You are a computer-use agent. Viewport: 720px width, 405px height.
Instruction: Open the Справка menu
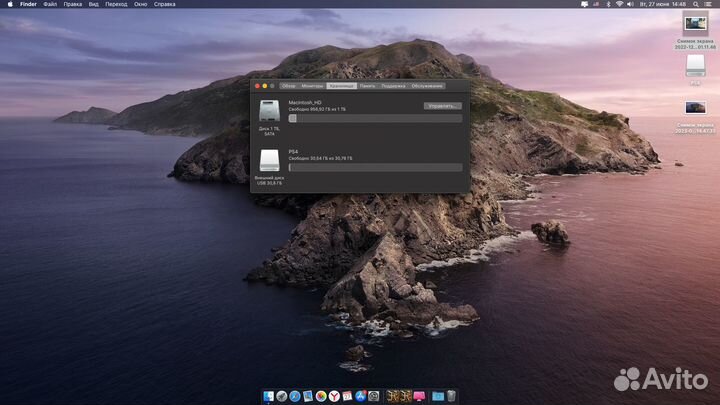pyautogui.click(x=164, y=4)
